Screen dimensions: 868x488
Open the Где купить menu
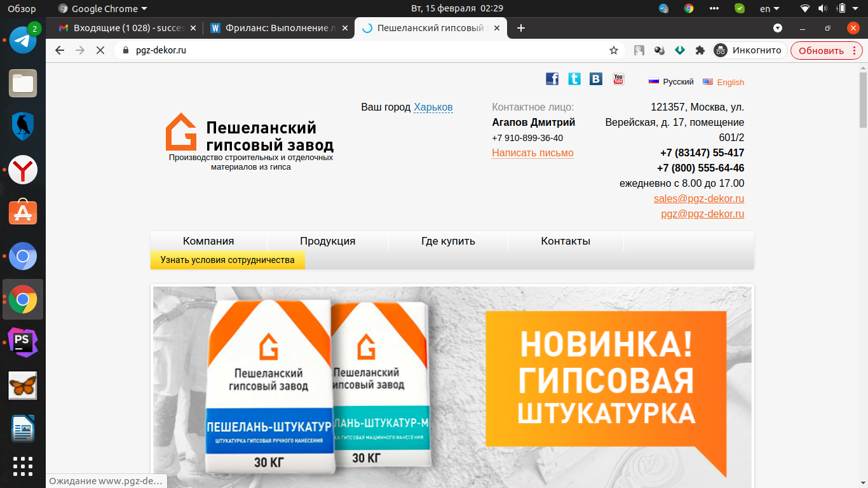(448, 241)
